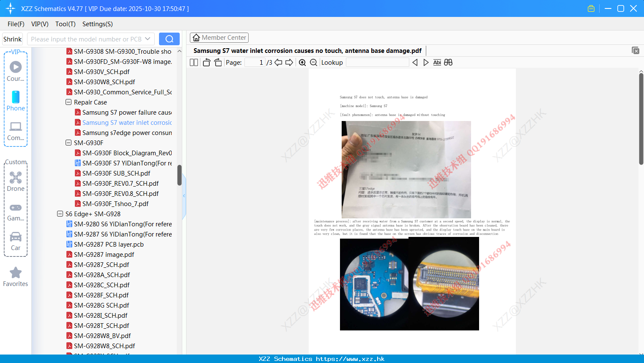Open SM-G930_Common_Service_Full file

[x=119, y=92]
